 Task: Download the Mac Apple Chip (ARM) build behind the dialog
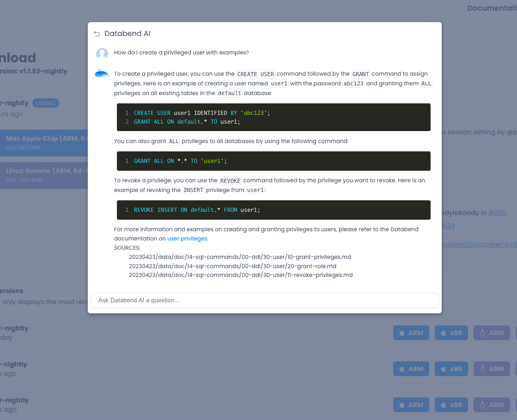pyautogui.click(x=44, y=143)
